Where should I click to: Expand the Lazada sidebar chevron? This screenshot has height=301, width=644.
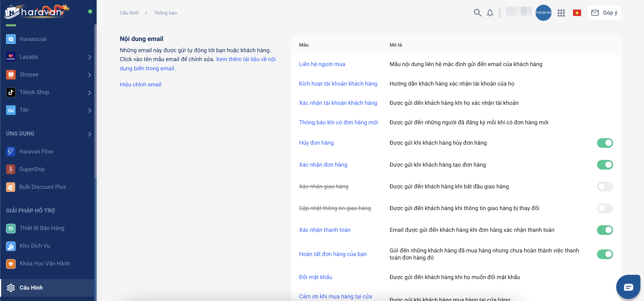[90, 57]
